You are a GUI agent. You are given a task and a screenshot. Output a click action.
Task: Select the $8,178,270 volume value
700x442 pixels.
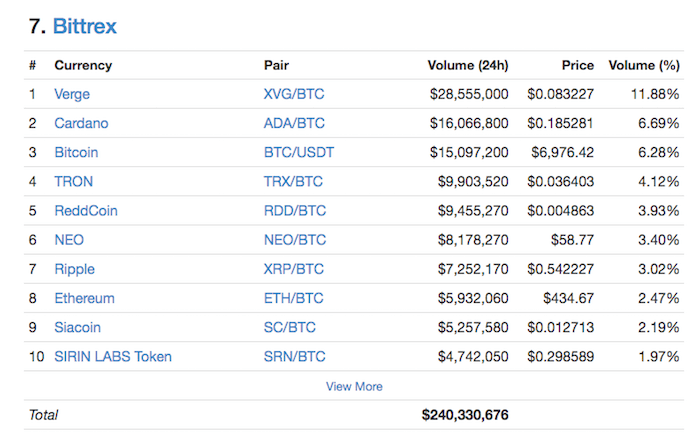coord(473,240)
